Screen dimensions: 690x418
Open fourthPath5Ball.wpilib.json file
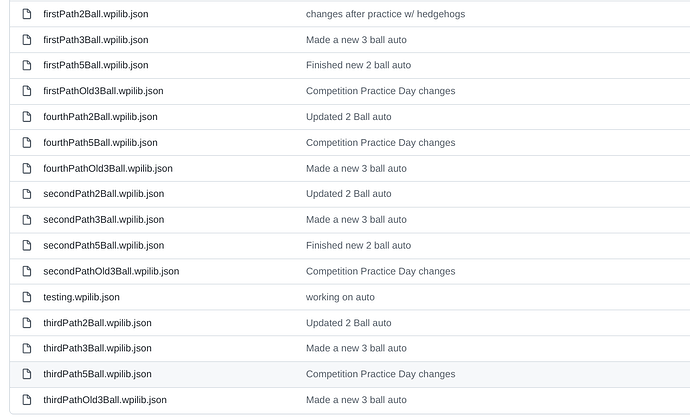tap(100, 143)
